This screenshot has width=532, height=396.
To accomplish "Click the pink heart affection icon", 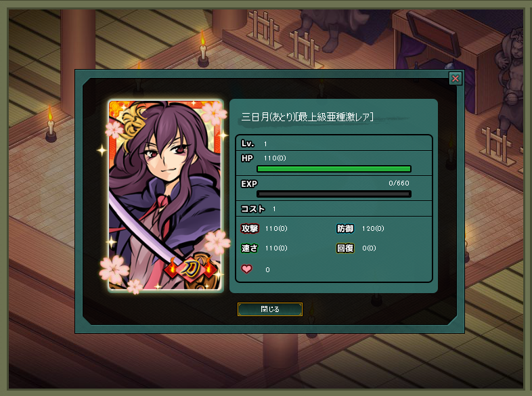I will point(246,269).
